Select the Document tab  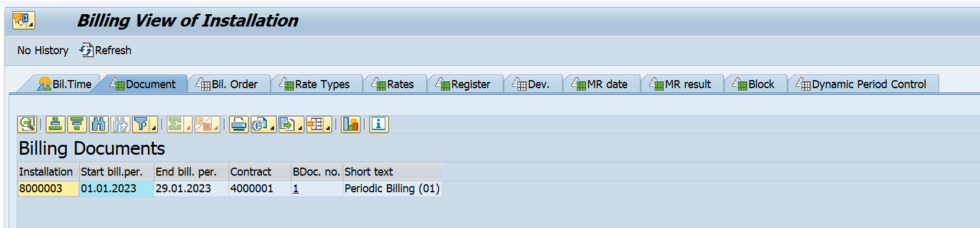143,84
